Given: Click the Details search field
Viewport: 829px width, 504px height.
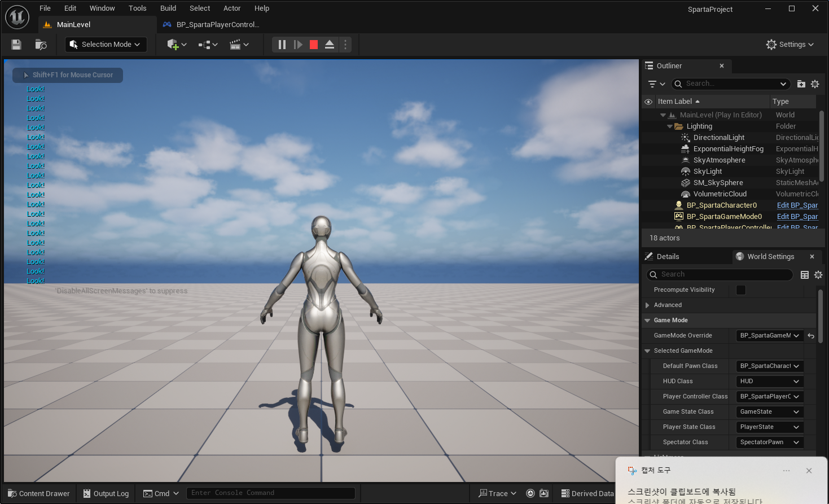Looking at the screenshot, I should click(720, 275).
